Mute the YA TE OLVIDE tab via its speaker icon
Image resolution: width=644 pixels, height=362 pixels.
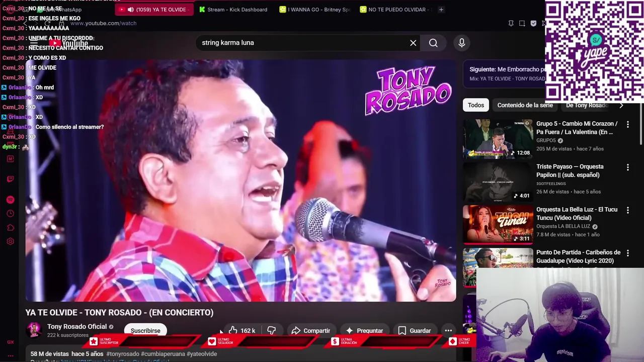[131, 10]
